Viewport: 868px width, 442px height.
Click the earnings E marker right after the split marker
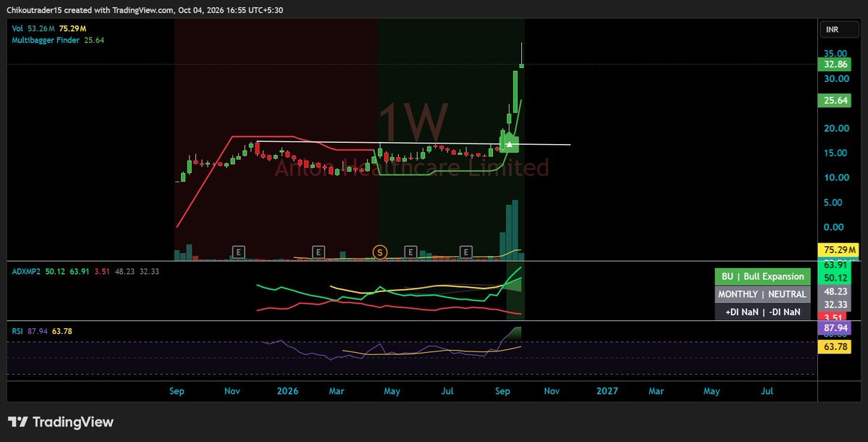[410, 253]
